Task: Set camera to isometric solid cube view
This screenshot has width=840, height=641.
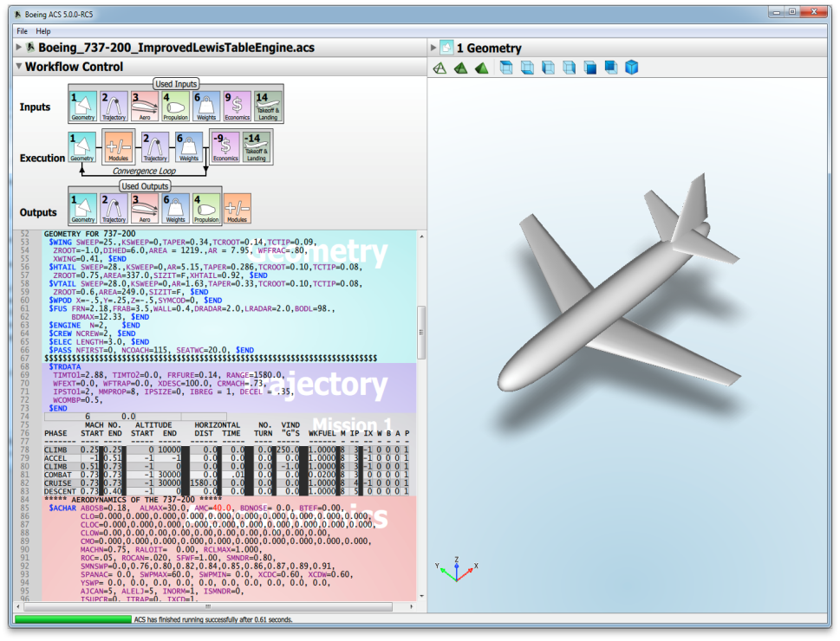Action: tap(632, 68)
